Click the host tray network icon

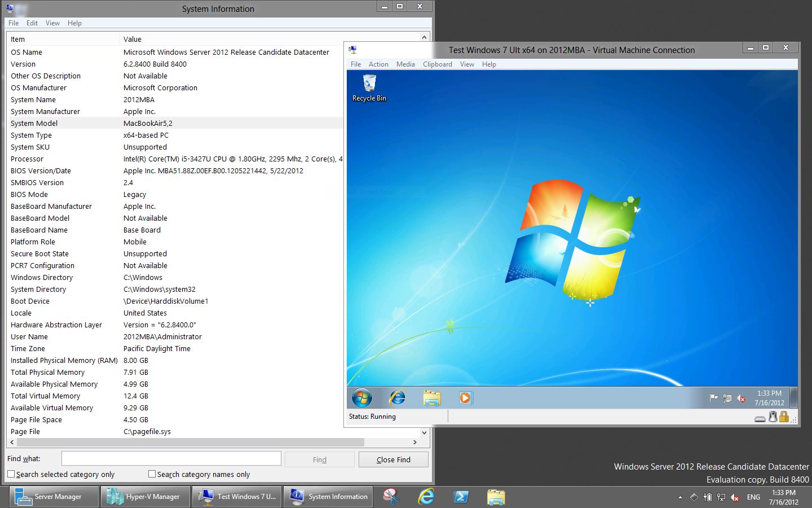pyautogui.click(x=721, y=497)
